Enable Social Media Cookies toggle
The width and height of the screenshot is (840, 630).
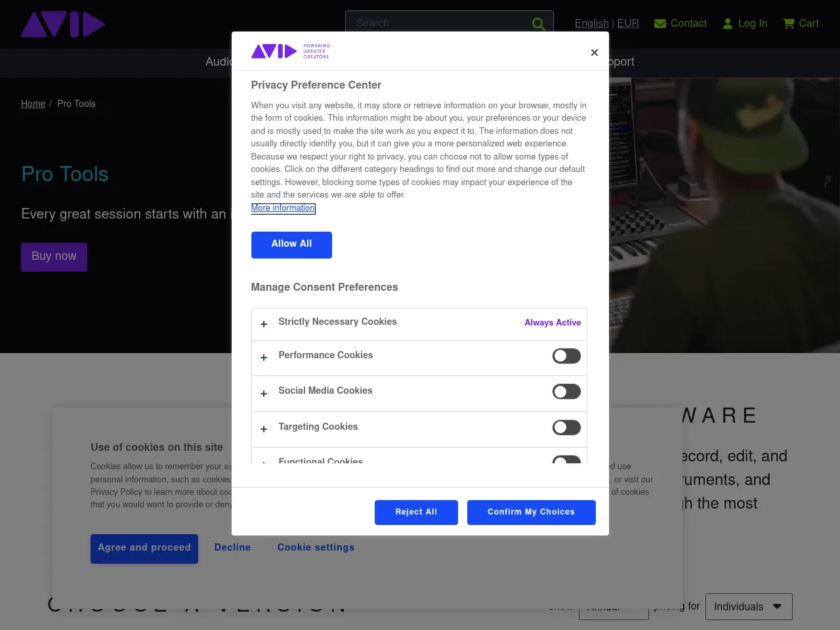tap(566, 391)
